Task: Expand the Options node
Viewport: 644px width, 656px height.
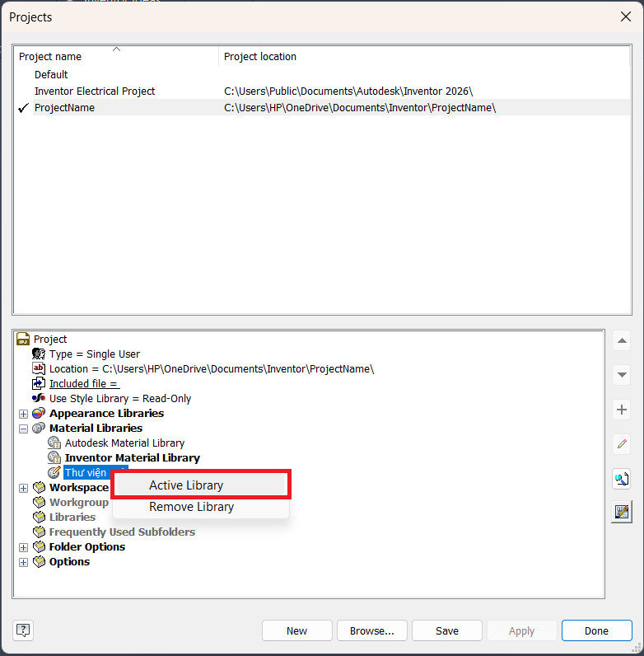Action: [x=23, y=562]
